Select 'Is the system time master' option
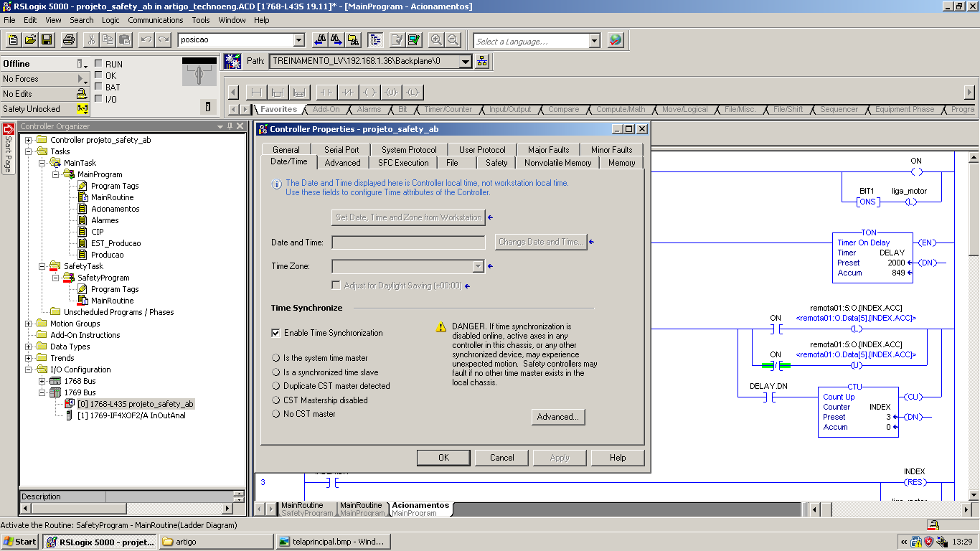Screen dimensions: 980x551 coord(276,358)
